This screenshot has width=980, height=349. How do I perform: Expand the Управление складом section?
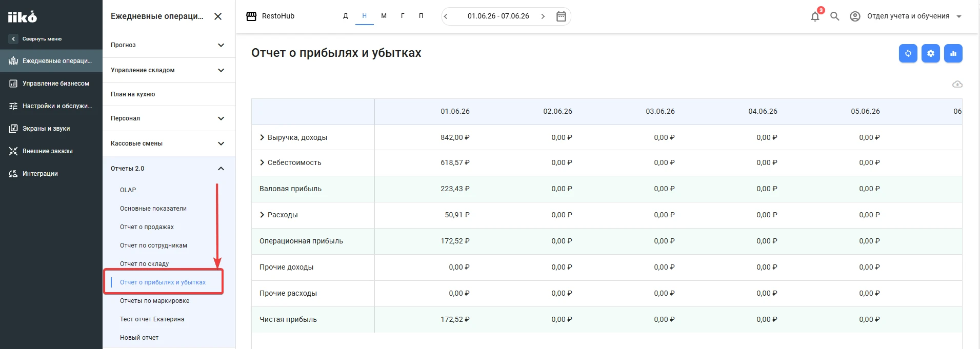169,70
